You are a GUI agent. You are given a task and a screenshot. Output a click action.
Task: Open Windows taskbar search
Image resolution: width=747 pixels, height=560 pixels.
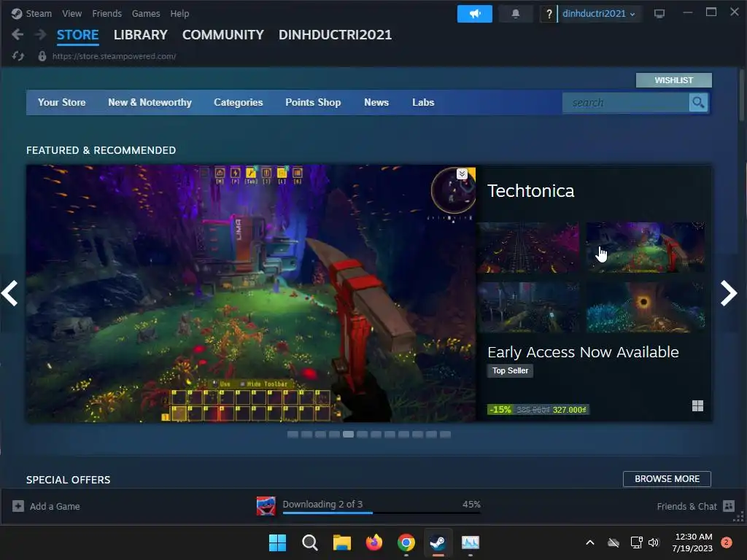[309, 542]
